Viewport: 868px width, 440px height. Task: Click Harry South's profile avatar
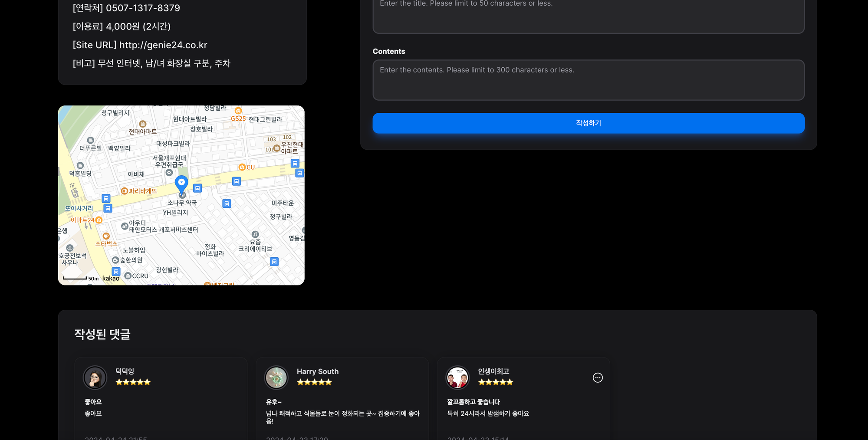276,378
